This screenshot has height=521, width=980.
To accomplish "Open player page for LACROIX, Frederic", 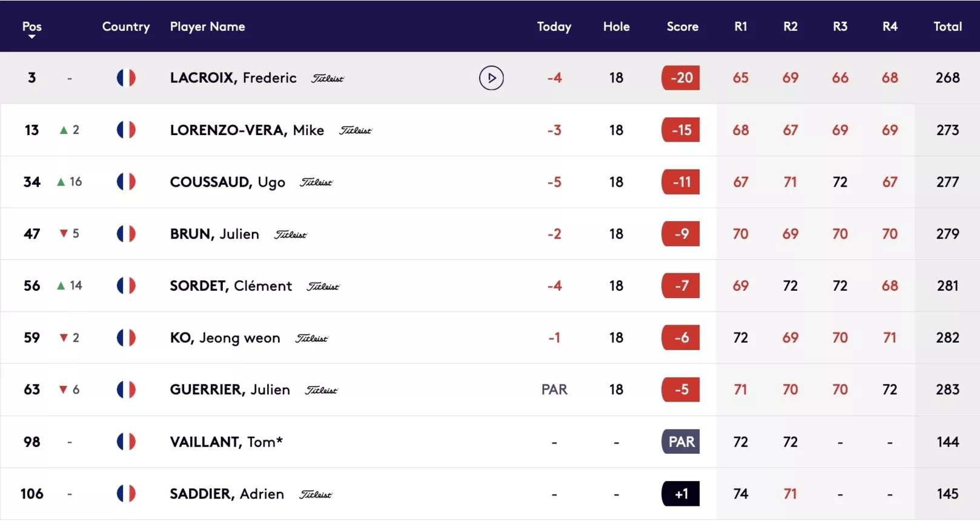I will (233, 78).
